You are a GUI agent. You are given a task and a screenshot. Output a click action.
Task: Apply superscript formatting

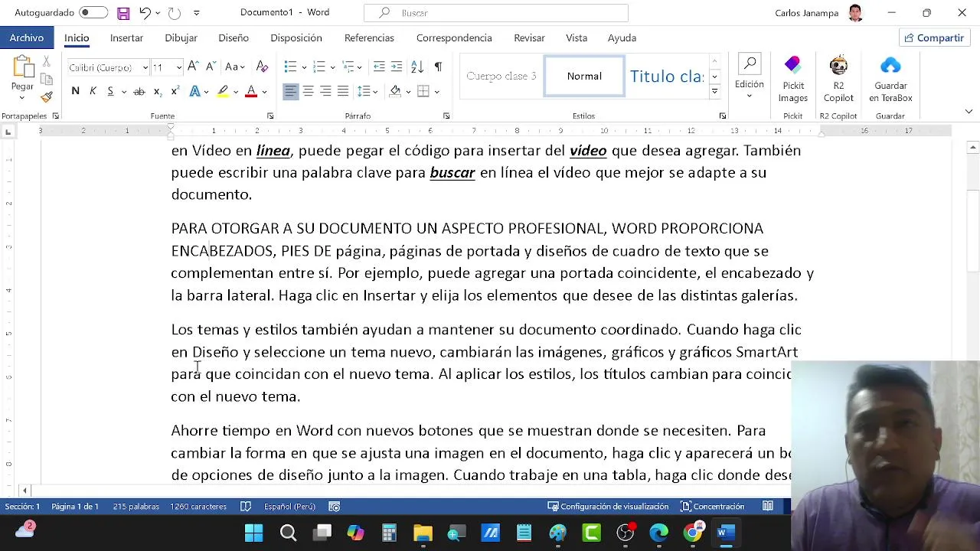click(175, 91)
